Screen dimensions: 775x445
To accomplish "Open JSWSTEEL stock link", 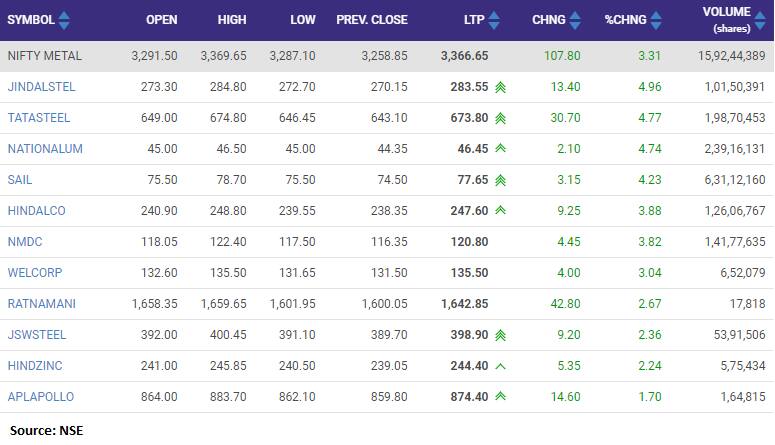I will click(37, 335).
